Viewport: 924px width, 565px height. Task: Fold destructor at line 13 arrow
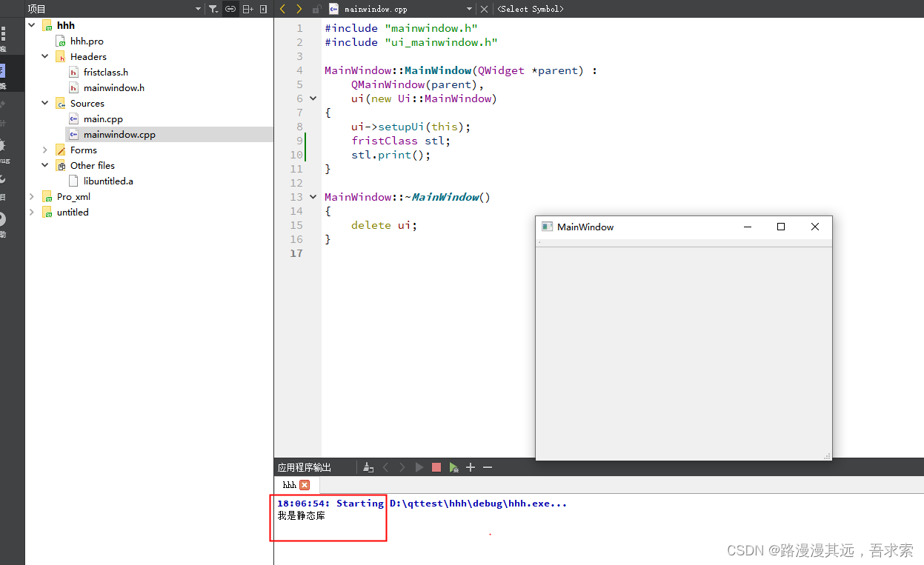(313, 197)
